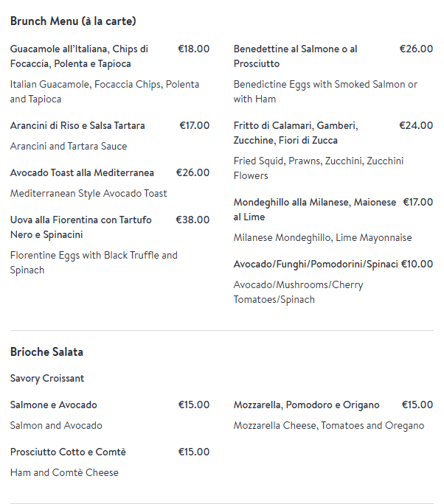This screenshot has height=504, width=444.
Task: Click the Savory Croissant subtitle
Action: (47, 378)
